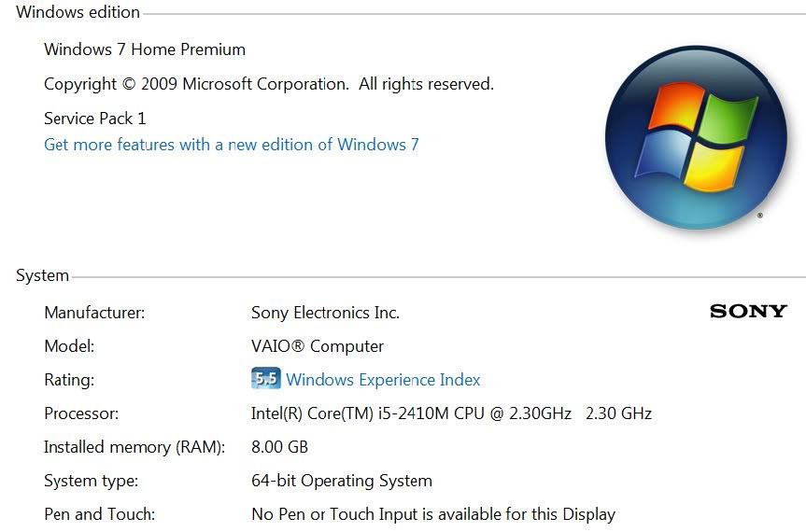Click the Service Pack 1 text
This screenshot has width=806, height=532.
95,119
